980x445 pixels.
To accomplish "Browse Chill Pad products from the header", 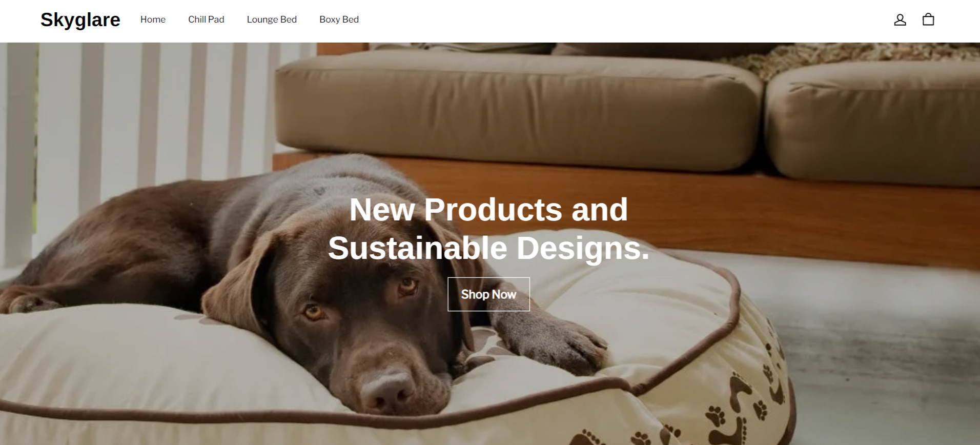I will (x=206, y=19).
